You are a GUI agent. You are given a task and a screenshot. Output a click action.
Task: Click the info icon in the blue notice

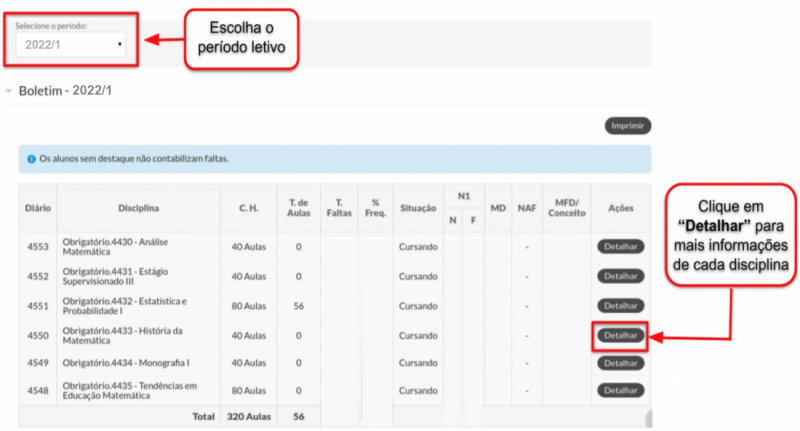(x=31, y=159)
